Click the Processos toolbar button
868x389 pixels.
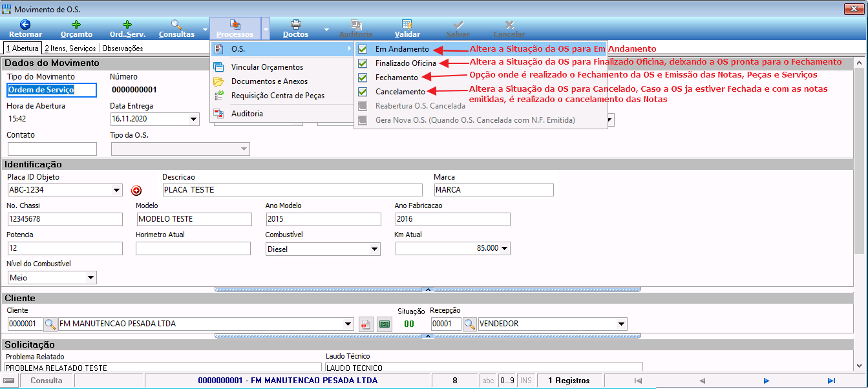coord(235,28)
